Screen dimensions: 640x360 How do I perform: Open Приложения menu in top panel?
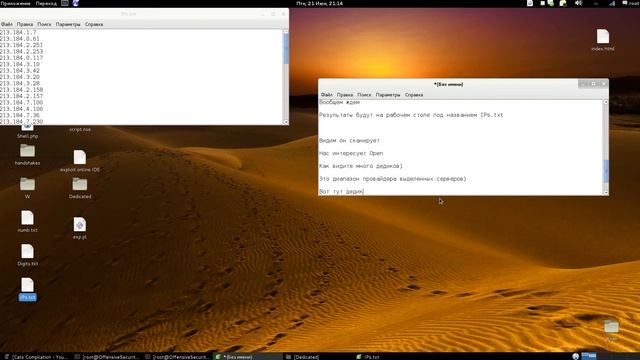(x=16, y=3)
